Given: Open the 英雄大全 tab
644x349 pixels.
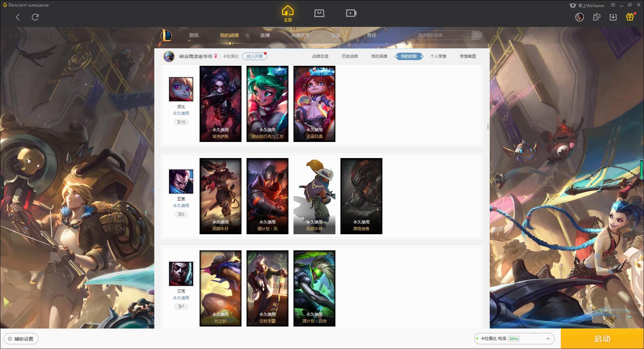Looking at the screenshot, I should [x=301, y=35].
